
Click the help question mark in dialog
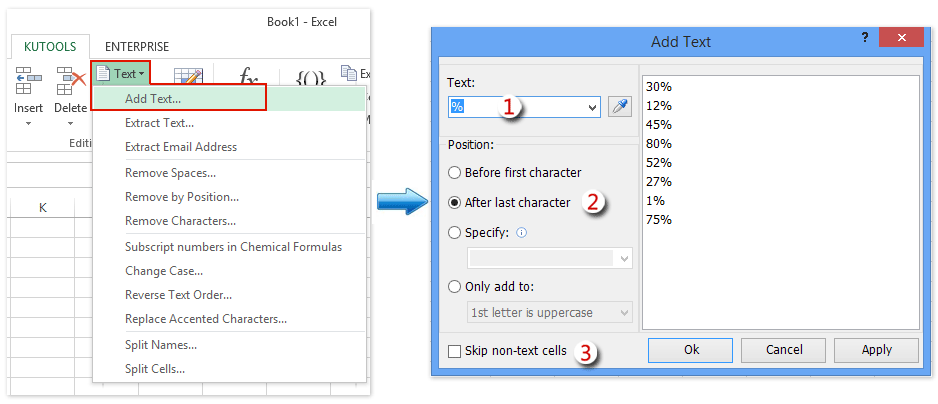pos(864,37)
